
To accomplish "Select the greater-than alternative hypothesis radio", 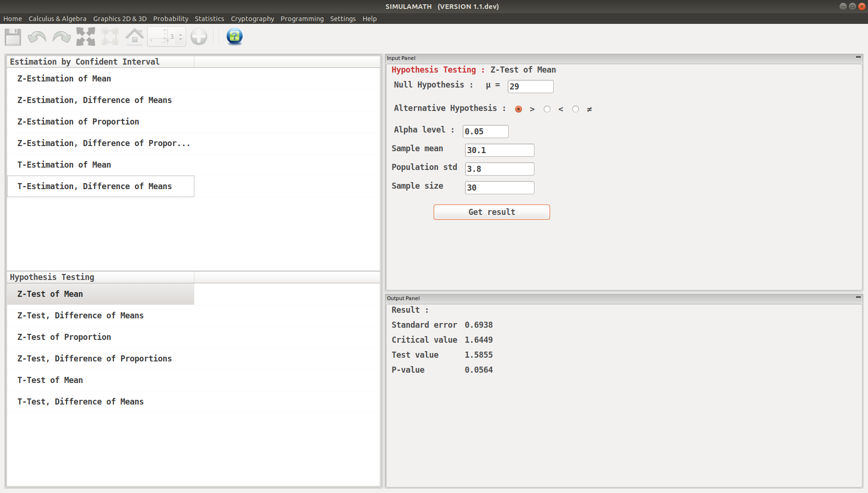I will 518,109.
